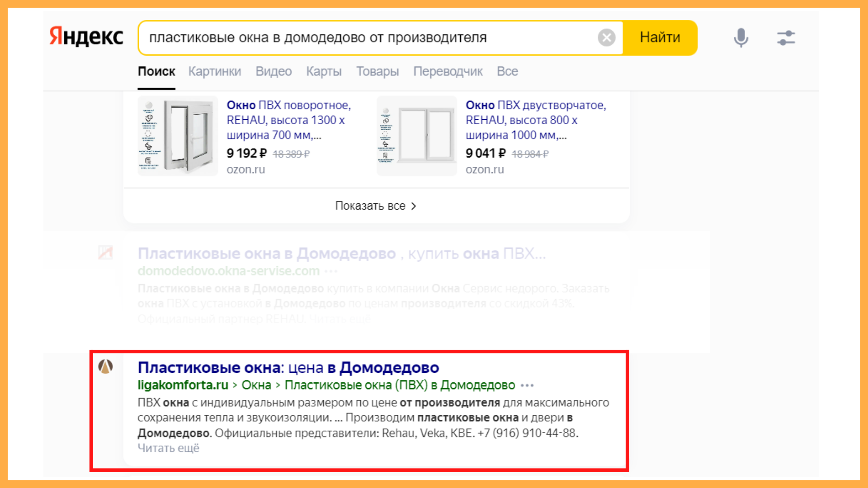The height and width of the screenshot is (488, 868).
Task: Click the 9 041 ₽ price
Action: 486,154
